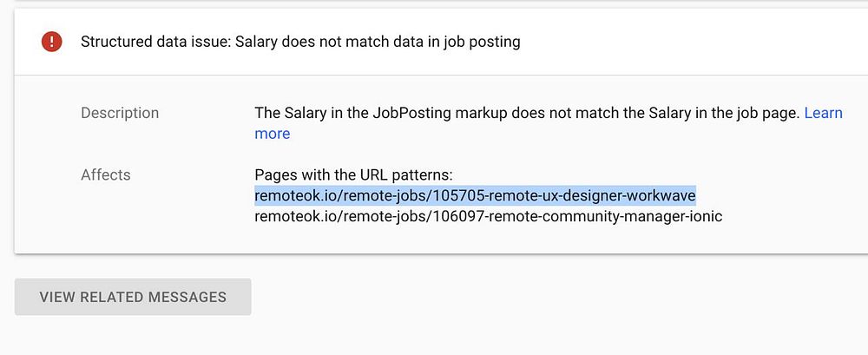
Task: Click the "more" link under the description
Action: (272, 134)
